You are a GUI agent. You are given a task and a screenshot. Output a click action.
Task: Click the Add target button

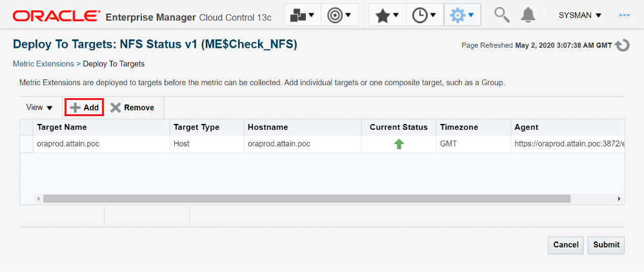coord(85,108)
